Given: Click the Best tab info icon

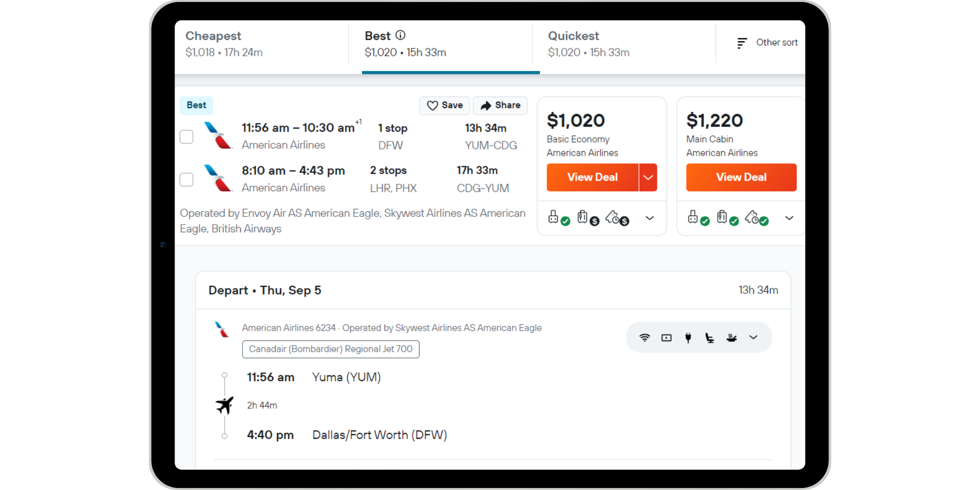Looking at the screenshot, I should click(401, 35).
